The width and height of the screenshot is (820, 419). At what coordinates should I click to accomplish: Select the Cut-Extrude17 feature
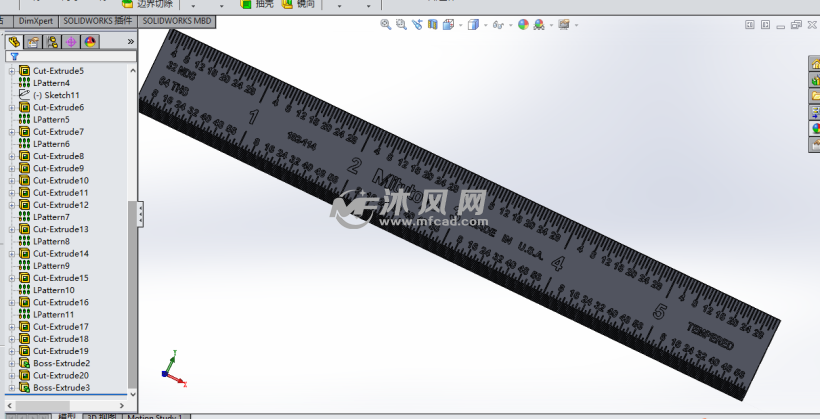pos(61,326)
